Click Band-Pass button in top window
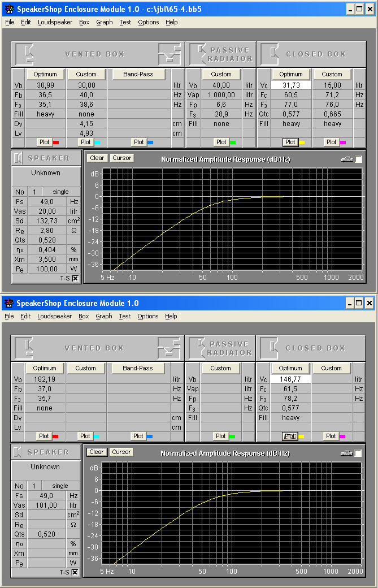The width and height of the screenshot is (378, 588). (138, 74)
